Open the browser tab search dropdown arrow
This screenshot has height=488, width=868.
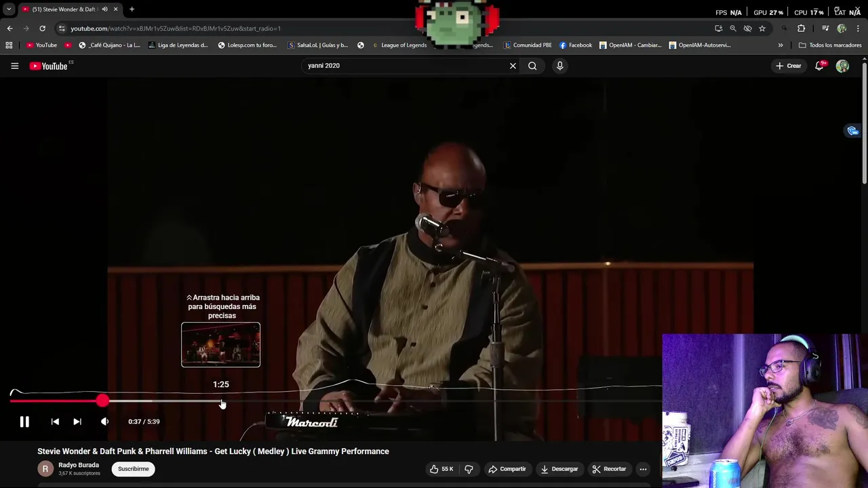coord(9,9)
